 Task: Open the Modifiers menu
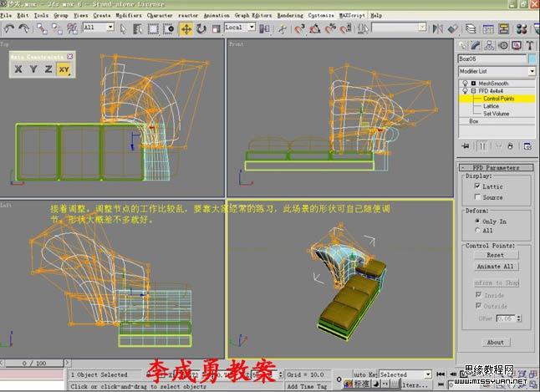[x=129, y=16]
